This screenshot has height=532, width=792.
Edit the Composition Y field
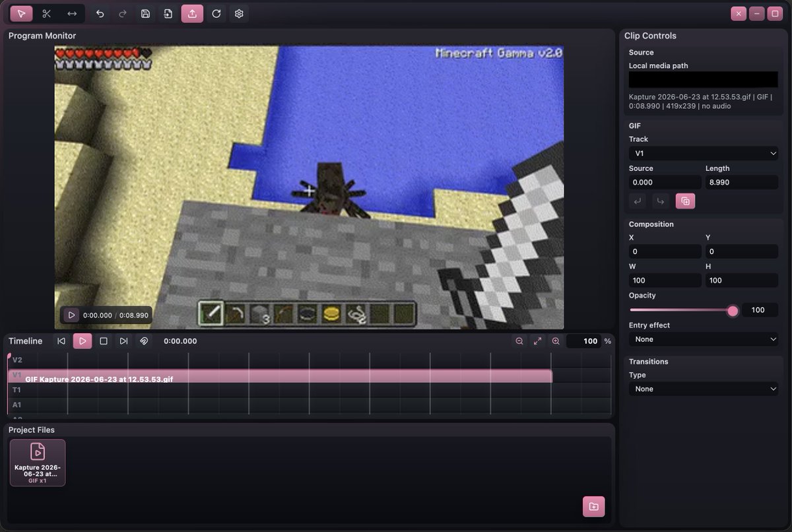pyautogui.click(x=741, y=251)
